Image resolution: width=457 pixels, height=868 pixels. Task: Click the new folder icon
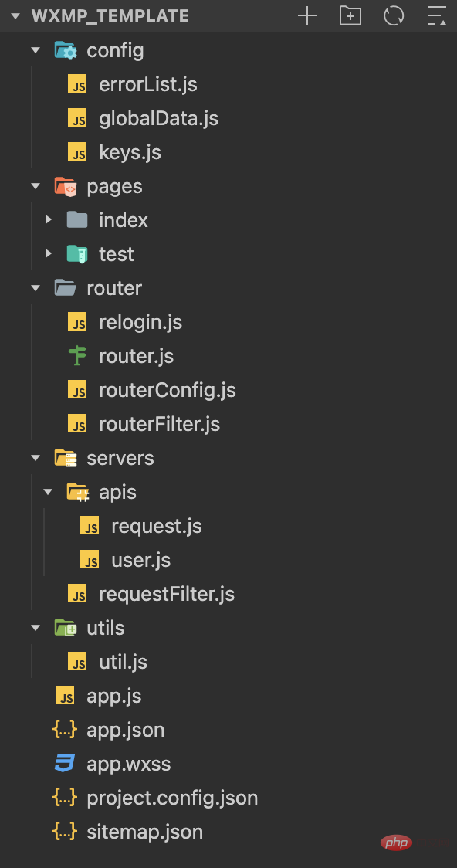[x=350, y=16]
